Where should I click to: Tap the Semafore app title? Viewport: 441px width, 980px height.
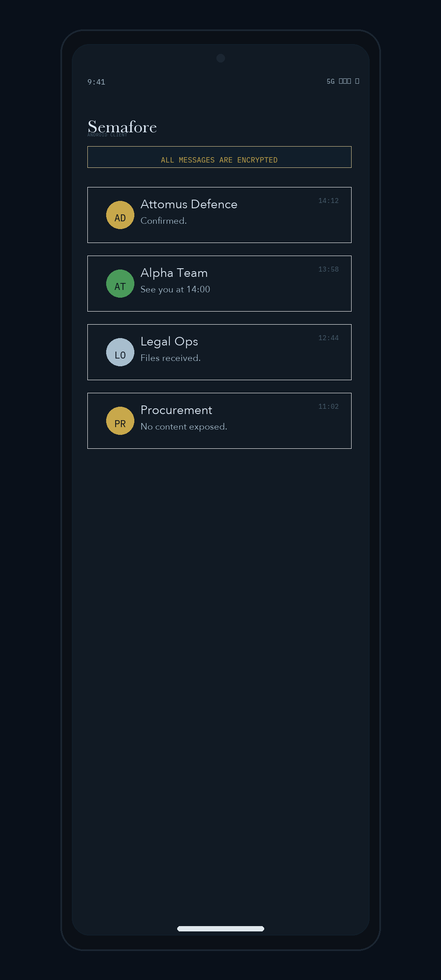click(x=122, y=127)
